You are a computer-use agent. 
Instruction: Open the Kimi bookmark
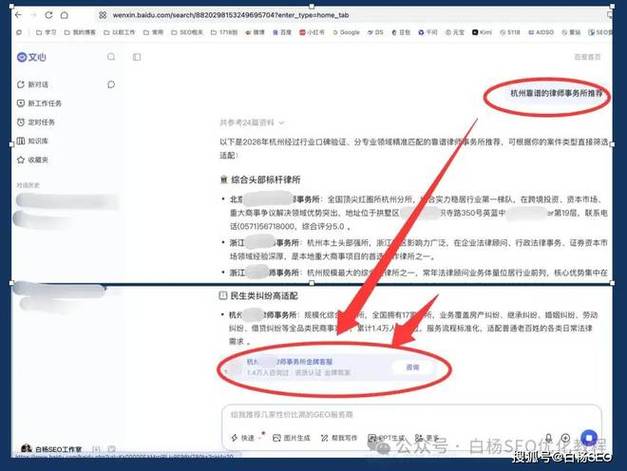[x=482, y=32]
